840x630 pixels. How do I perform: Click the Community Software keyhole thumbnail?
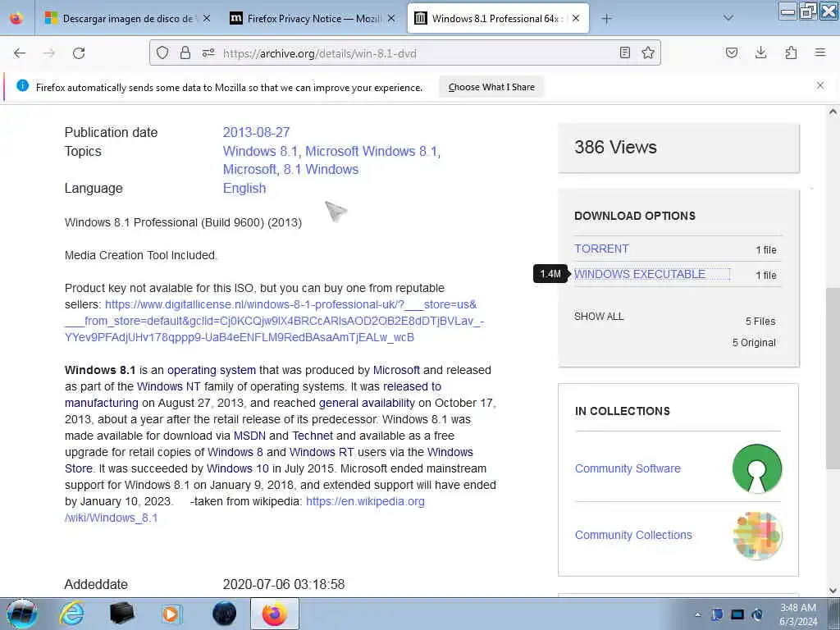757,468
